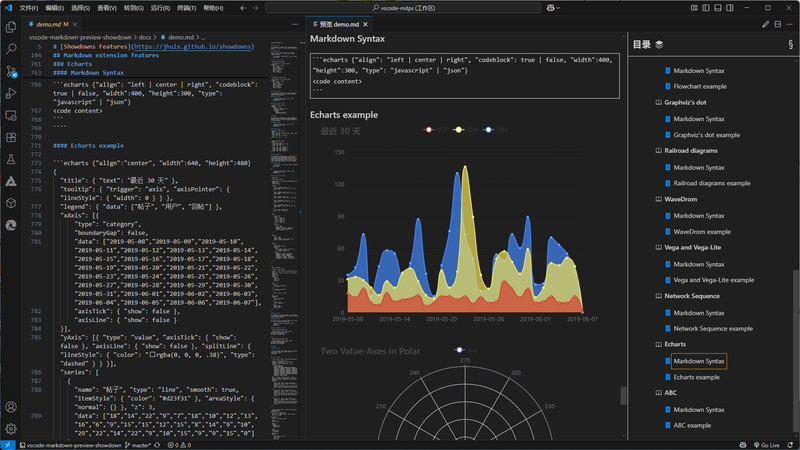The image size is (800, 450).
Task: Click Go Live in status bar
Action: click(767, 445)
